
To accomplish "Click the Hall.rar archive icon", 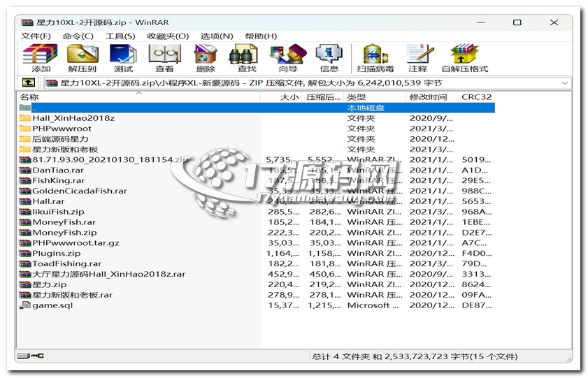I will coord(25,201).
